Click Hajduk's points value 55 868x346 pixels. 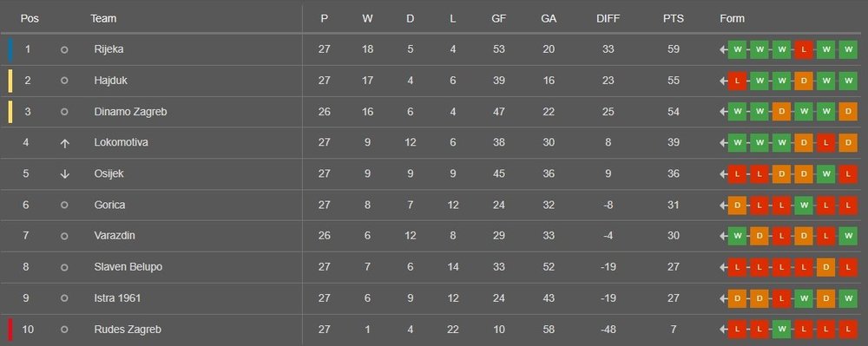coord(674,81)
